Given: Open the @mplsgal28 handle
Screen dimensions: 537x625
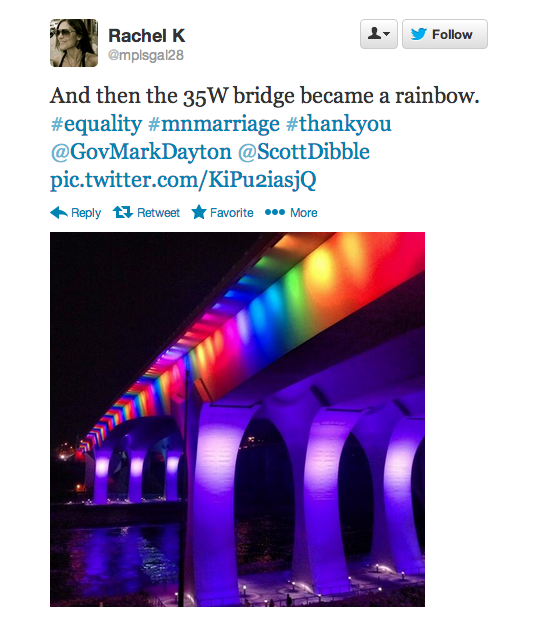Looking at the screenshot, I should click(x=146, y=55).
